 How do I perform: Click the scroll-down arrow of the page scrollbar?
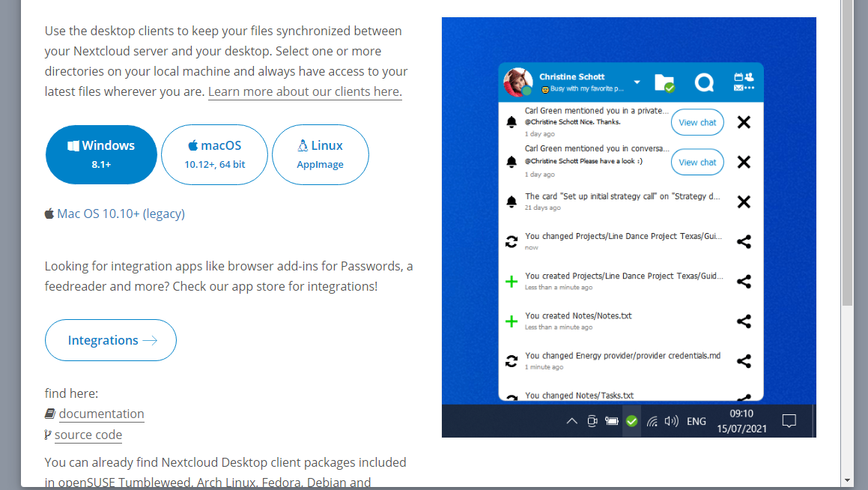[x=848, y=480]
